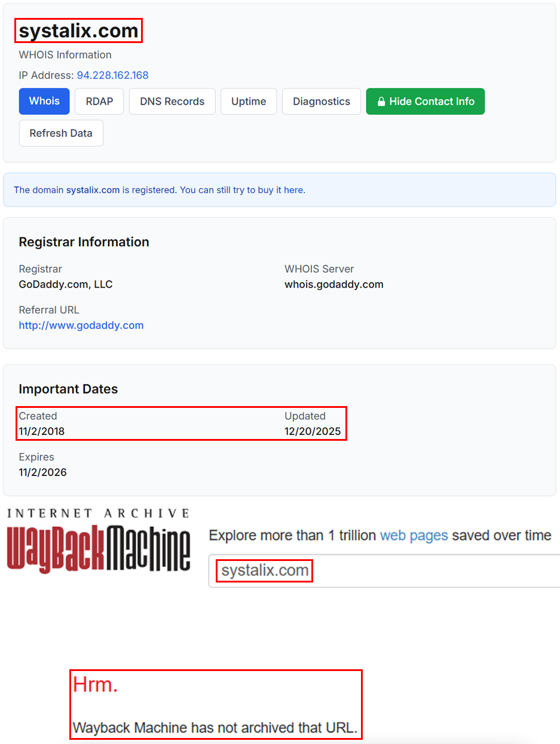Open the Diagnostics tab
The height and width of the screenshot is (744, 560).
tap(321, 102)
